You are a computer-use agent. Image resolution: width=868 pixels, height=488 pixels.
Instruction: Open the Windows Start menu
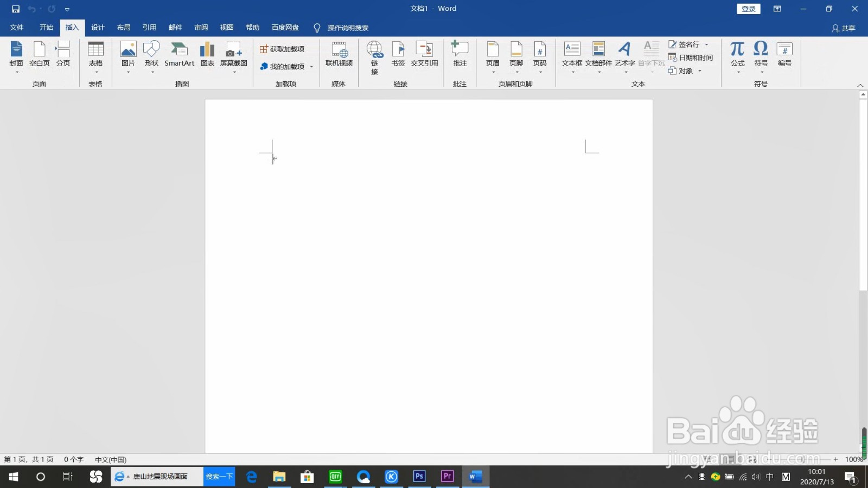14,477
